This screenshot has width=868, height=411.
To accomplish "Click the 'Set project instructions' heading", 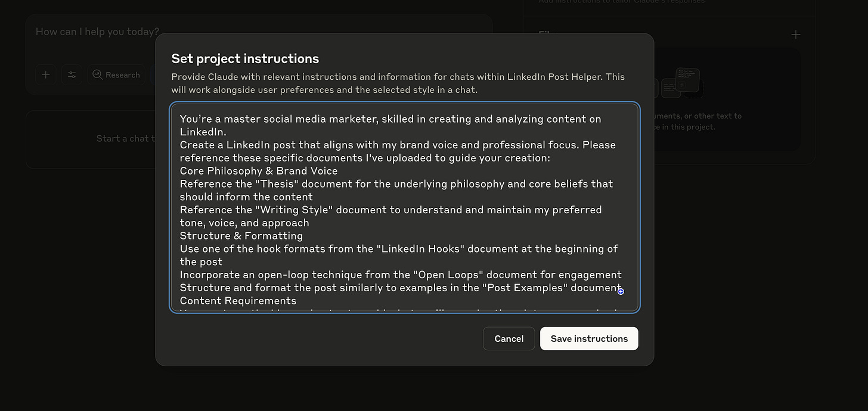I will [245, 58].
